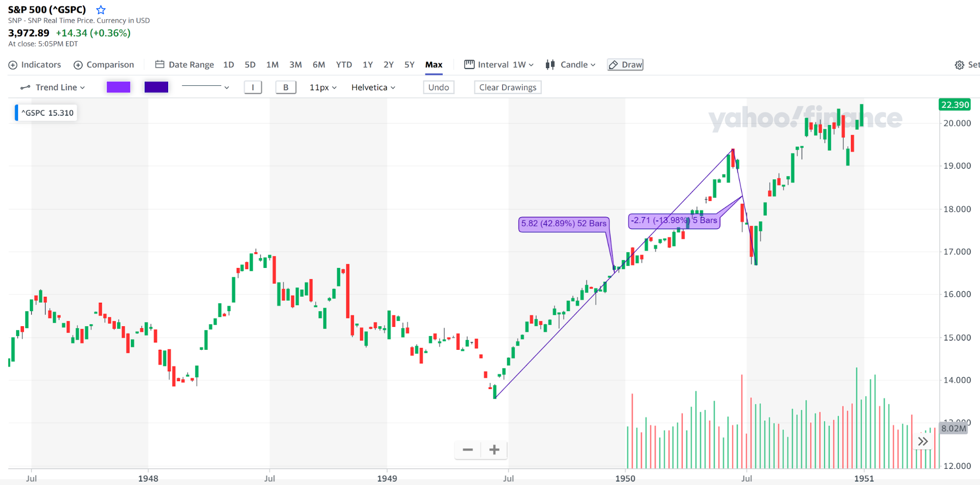Click the Undo button

click(438, 87)
